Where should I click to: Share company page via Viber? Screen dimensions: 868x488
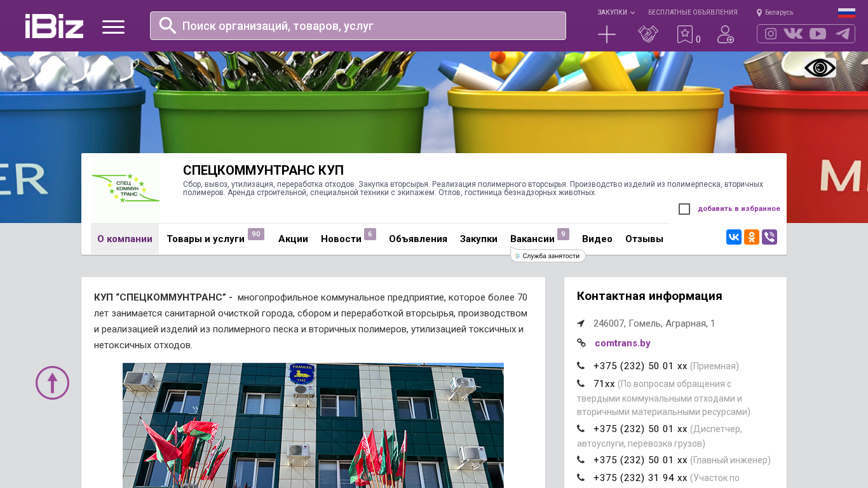[x=770, y=237]
